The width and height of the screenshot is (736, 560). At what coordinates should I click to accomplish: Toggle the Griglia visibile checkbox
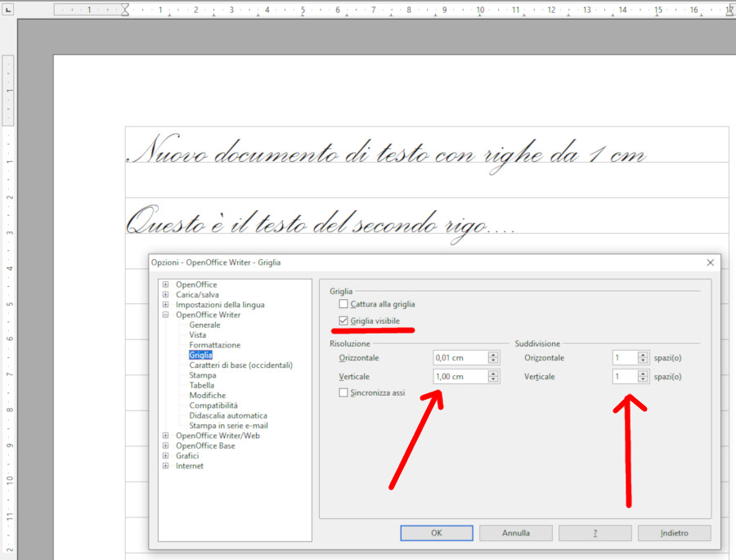click(x=343, y=321)
